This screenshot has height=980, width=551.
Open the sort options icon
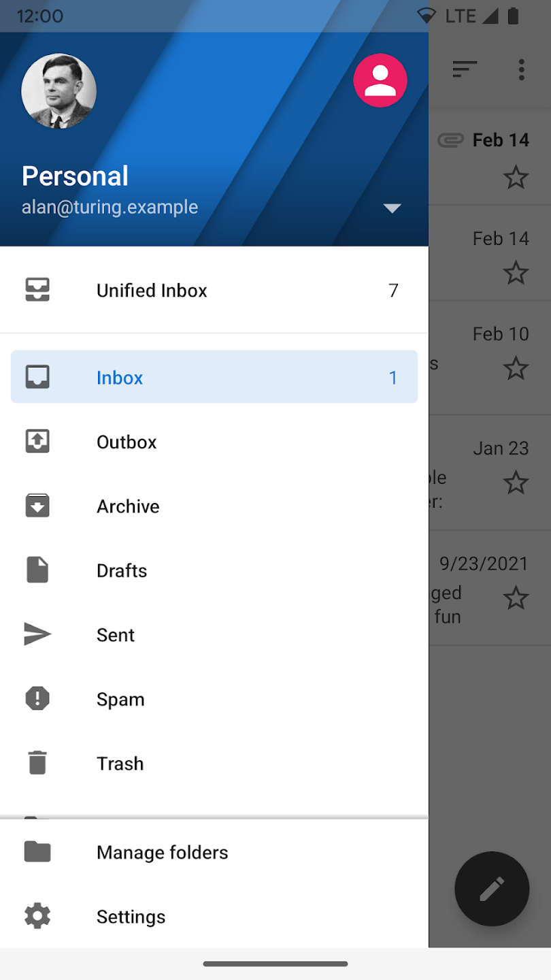(x=465, y=69)
